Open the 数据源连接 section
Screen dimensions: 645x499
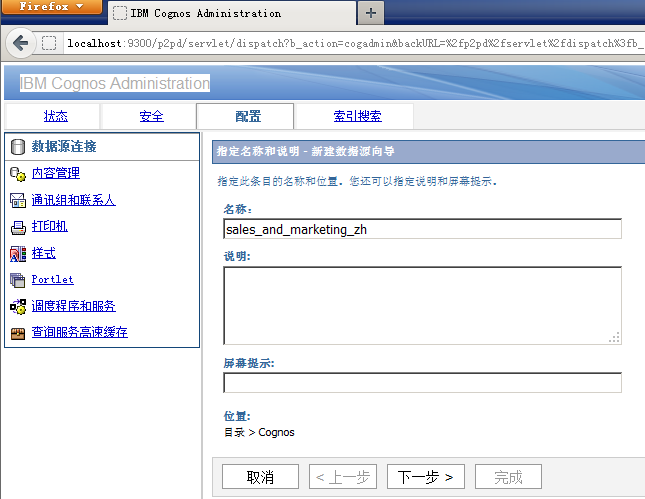64,146
